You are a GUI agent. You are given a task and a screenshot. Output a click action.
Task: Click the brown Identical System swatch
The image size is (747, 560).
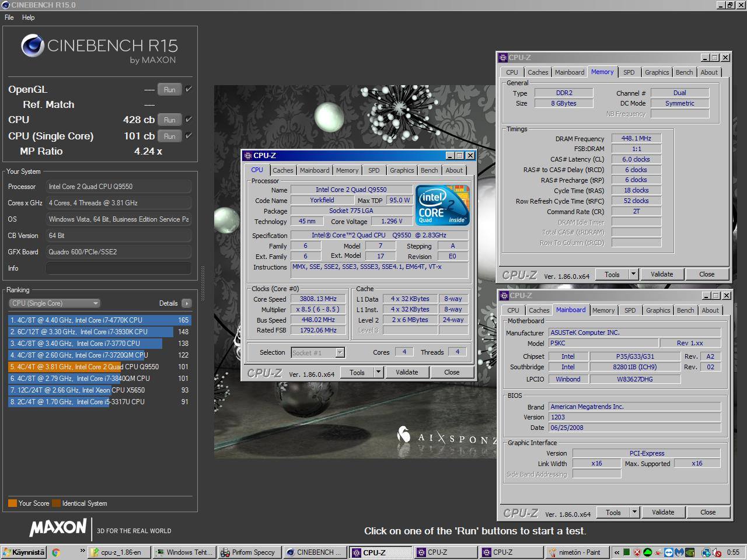(x=56, y=503)
